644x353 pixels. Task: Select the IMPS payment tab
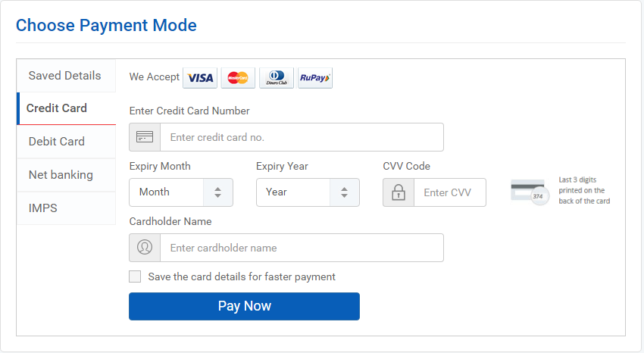click(x=66, y=208)
